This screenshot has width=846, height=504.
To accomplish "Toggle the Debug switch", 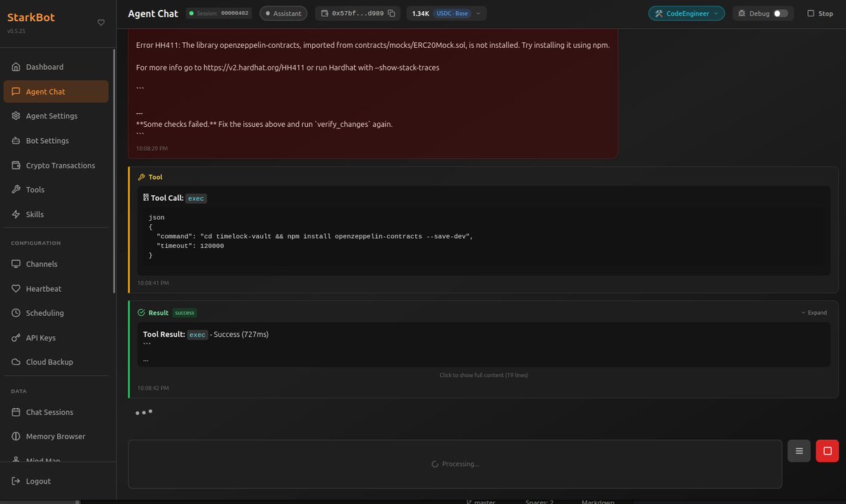I will [x=780, y=13].
